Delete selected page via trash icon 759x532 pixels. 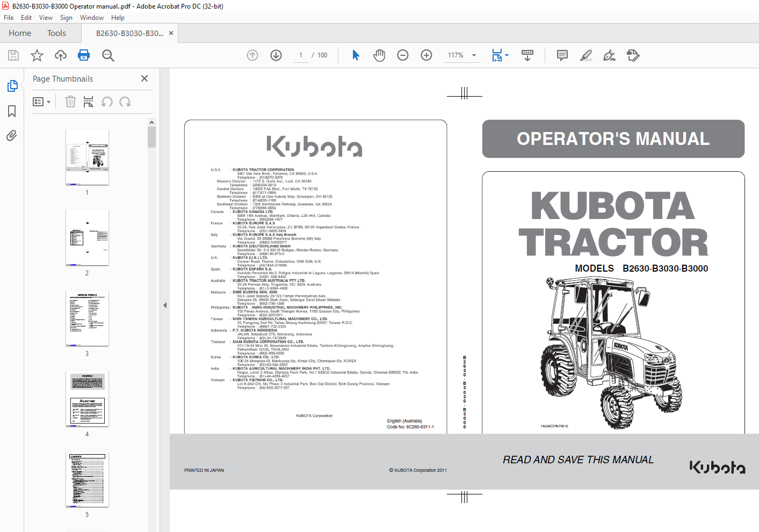pyautogui.click(x=70, y=101)
